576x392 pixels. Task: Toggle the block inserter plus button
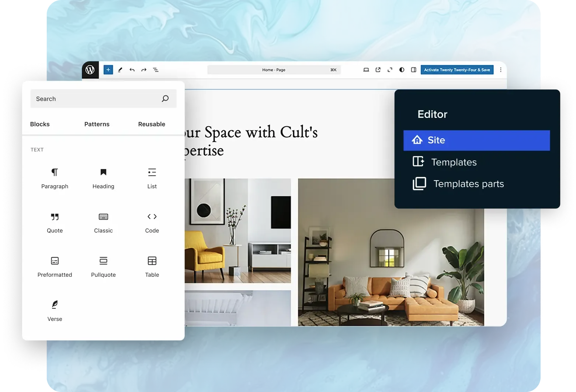pyautogui.click(x=108, y=70)
